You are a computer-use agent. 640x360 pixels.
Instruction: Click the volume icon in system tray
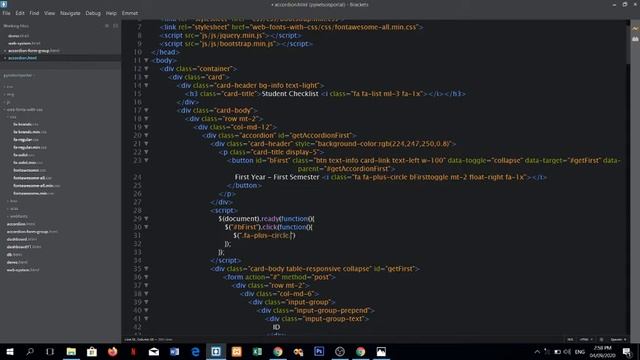[567, 351]
